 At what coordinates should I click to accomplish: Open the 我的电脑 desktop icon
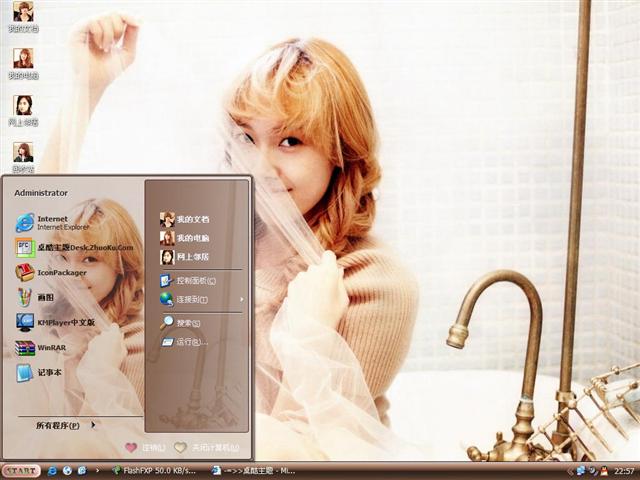23,64
